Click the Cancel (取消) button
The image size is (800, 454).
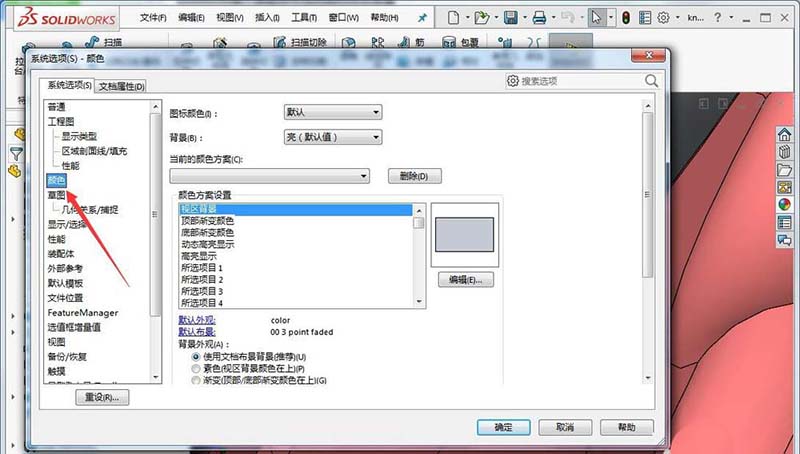click(x=565, y=427)
